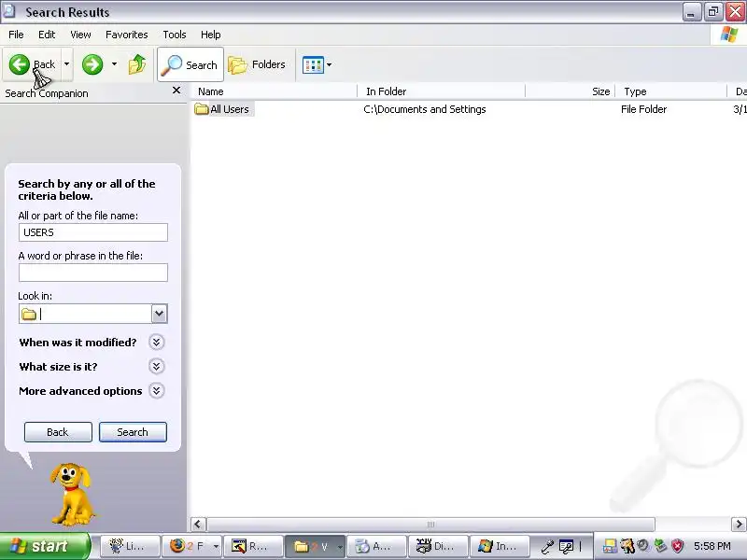Click the C:\Documents and Settings path text
The width and height of the screenshot is (747, 560).
425,109
